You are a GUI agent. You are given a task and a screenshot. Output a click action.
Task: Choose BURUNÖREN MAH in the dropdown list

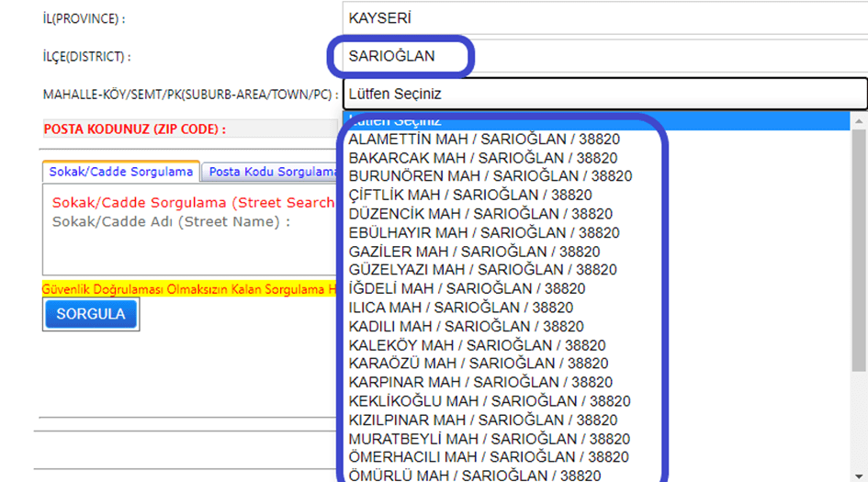point(490,176)
